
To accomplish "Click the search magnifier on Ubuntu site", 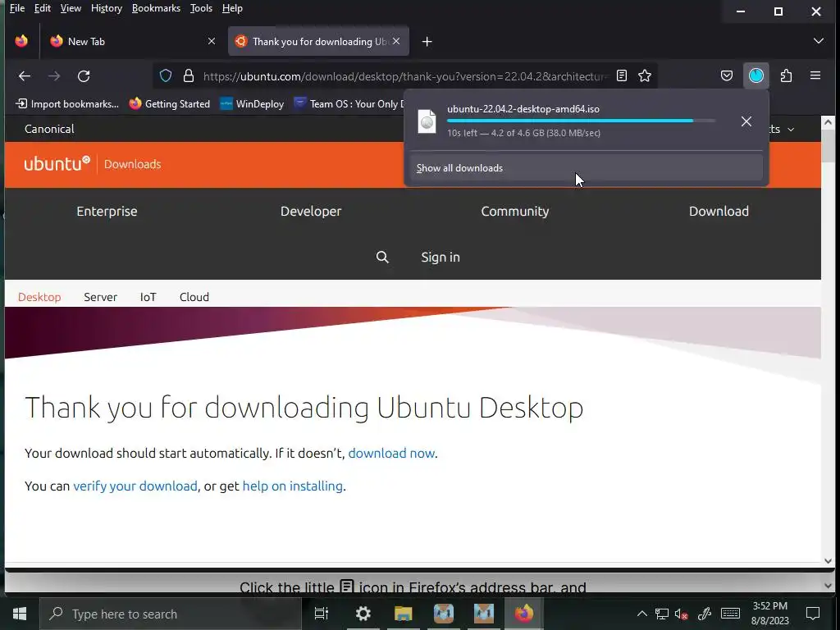I will 382,257.
